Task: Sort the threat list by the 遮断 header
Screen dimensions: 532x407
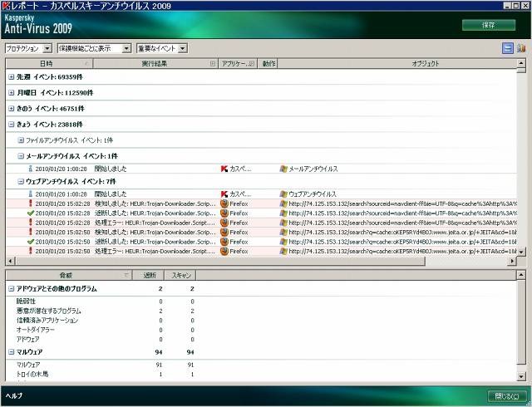Action: [148, 275]
